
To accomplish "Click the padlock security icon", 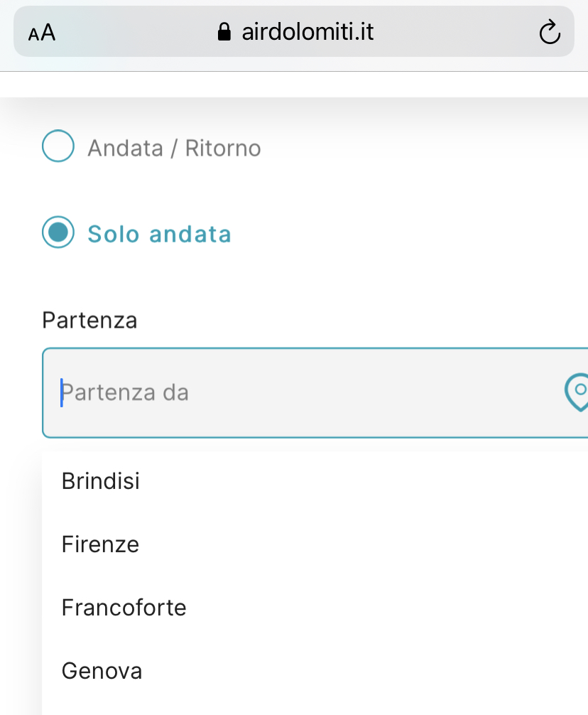I will (x=224, y=32).
